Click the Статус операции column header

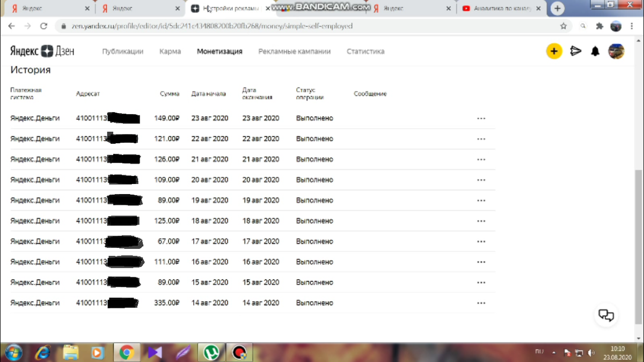click(310, 94)
